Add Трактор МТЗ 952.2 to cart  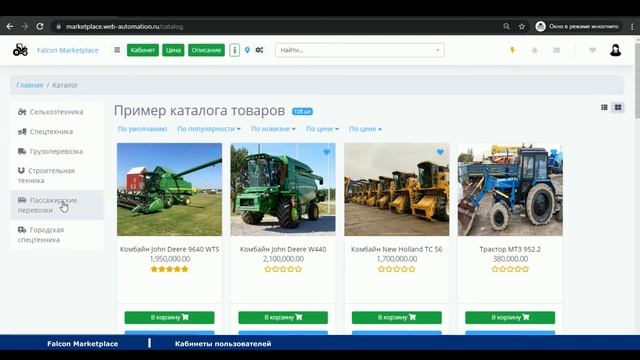pos(510,317)
